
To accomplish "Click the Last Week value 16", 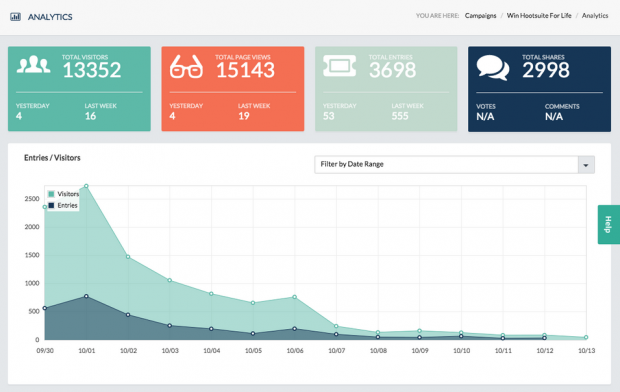I will point(90,116).
